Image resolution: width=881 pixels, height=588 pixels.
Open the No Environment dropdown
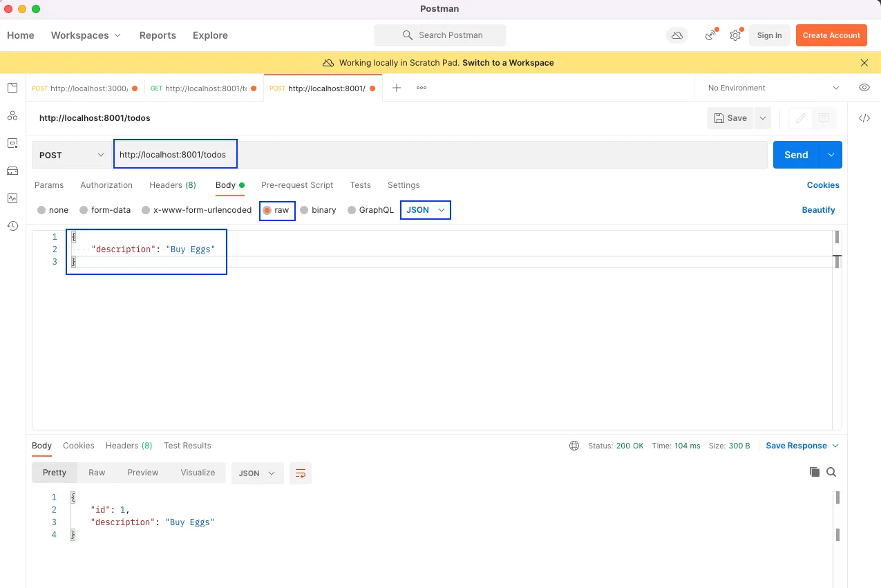(773, 88)
